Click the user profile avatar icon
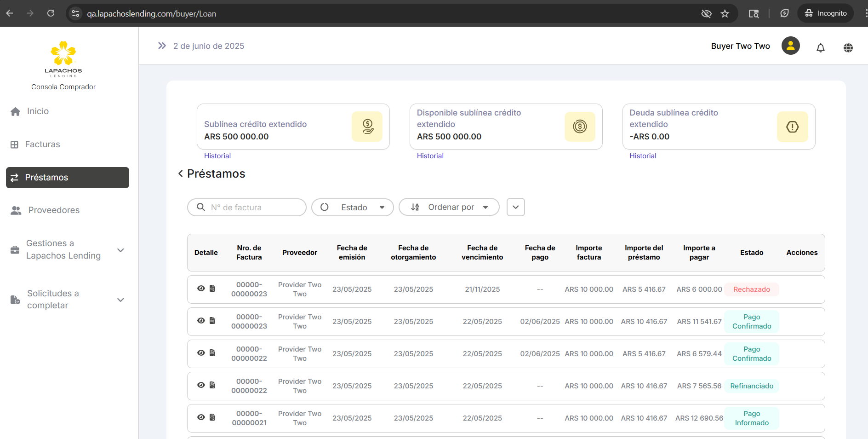The height and width of the screenshot is (439, 868). coord(790,46)
